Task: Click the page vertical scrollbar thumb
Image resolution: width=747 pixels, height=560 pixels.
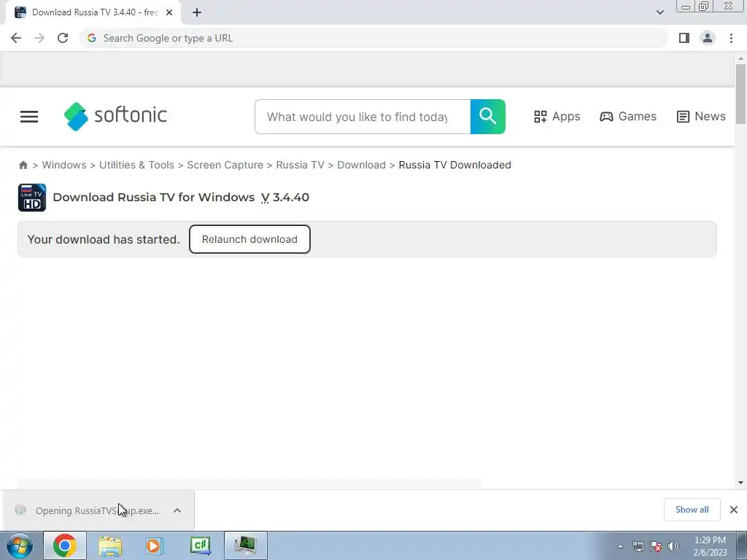Action: pos(740,94)
